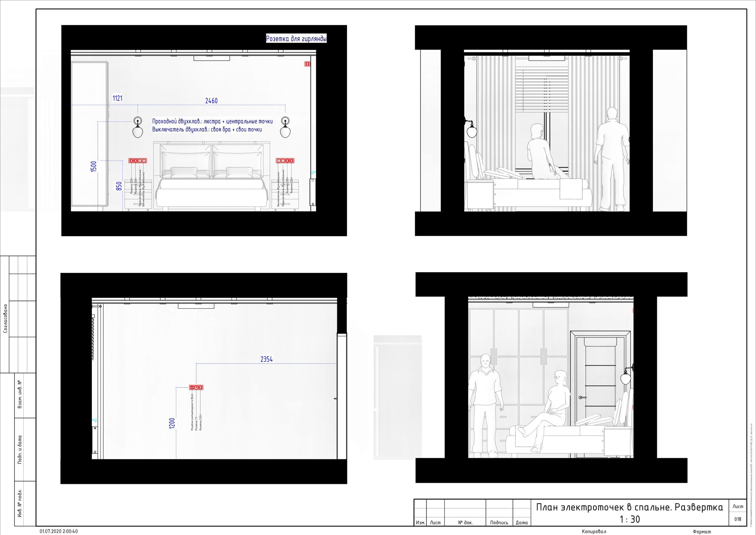The width and height of the screenshot is (756, 535).
Task: Click the label 'Розетка для гирлянды'
Action: click(x=296, y=39)
